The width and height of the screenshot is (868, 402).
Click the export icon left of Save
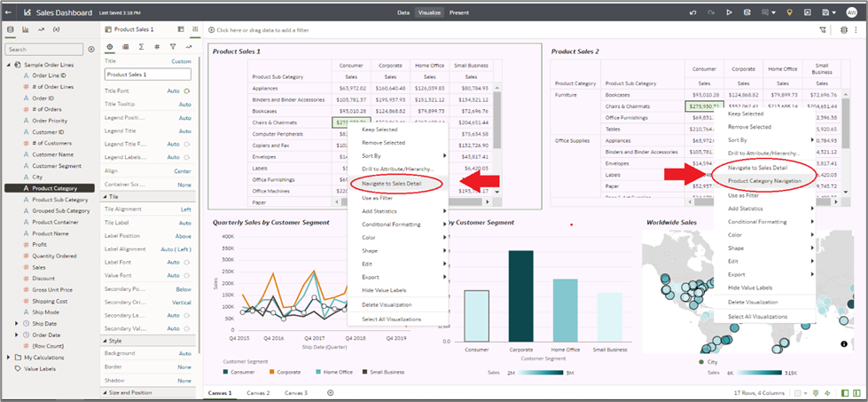coord(807,12)
